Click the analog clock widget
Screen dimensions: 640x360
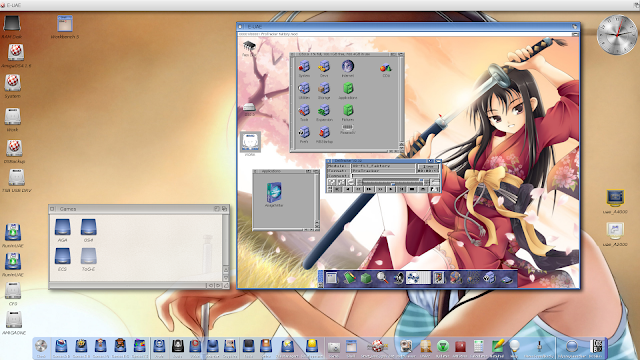click(617, 35)
